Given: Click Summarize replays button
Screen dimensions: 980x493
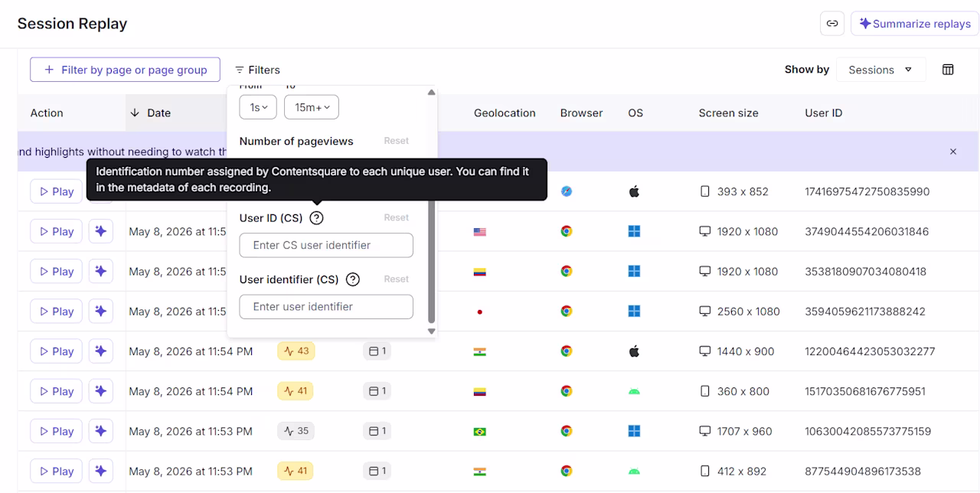Looking at the screenshot, I should coord(915,24).
